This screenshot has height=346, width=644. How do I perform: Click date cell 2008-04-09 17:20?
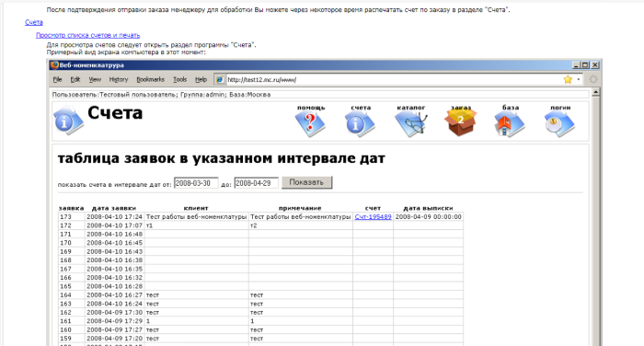coord(115,339)
